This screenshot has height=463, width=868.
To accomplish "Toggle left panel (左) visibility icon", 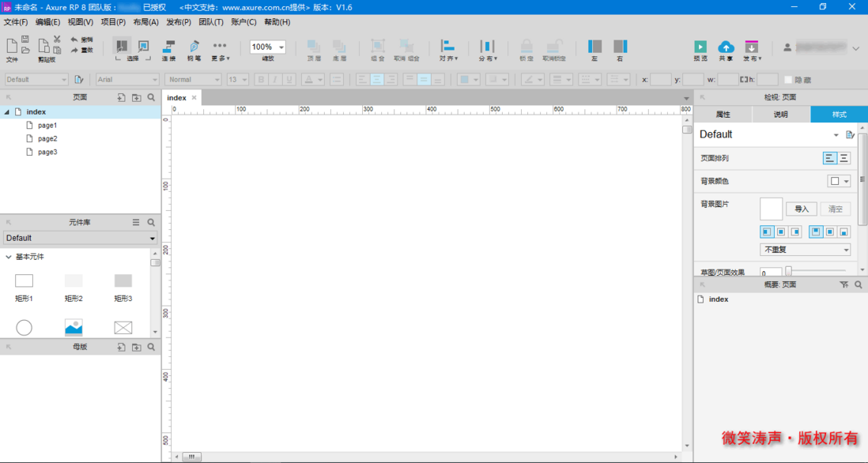I will 594,47.
